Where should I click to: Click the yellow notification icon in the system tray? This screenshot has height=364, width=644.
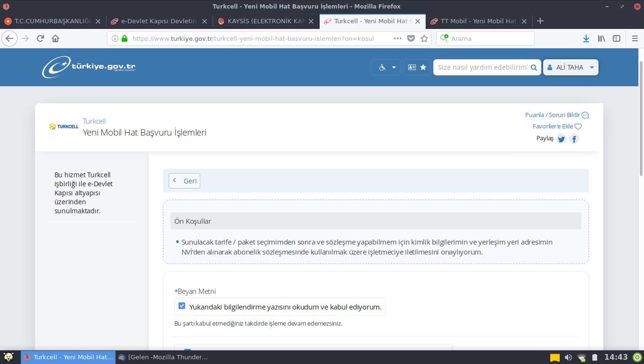pos(555,358)
